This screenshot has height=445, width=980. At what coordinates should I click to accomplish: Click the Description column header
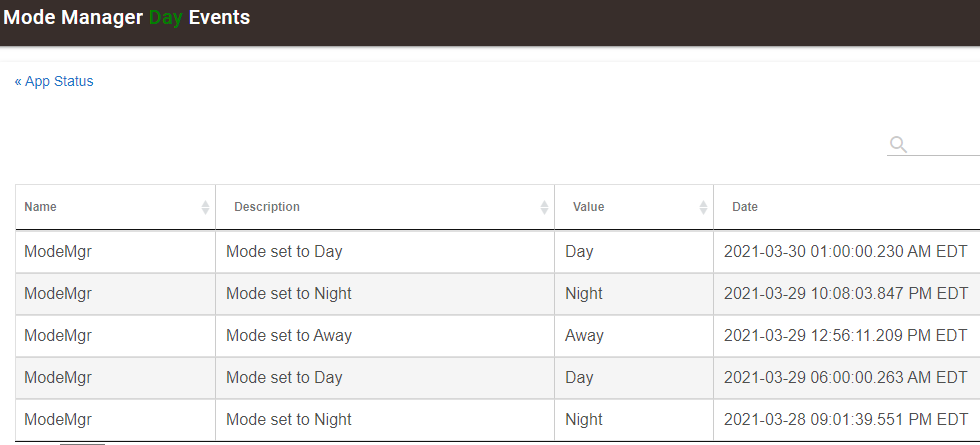coord(385,207)
